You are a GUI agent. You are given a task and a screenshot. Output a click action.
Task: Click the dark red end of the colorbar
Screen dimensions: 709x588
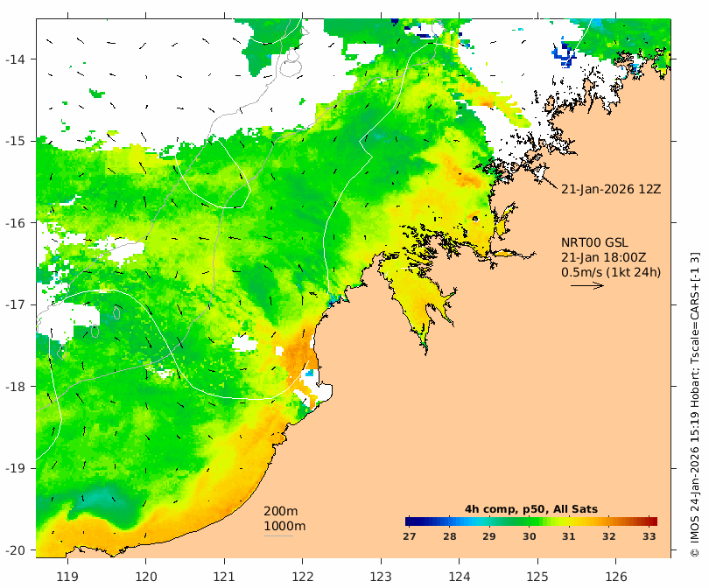(651, 521)
